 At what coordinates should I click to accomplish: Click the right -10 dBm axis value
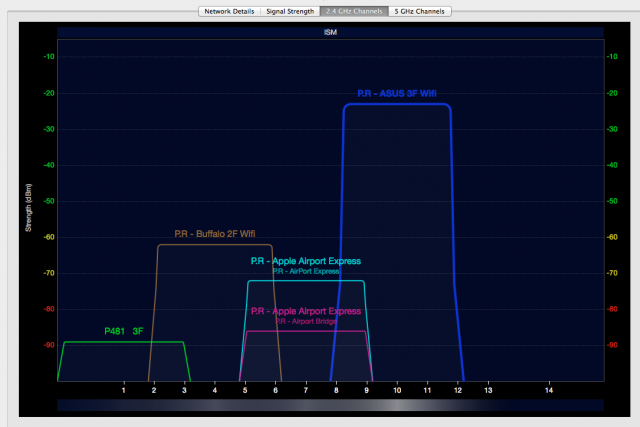[x=612, y=56]
